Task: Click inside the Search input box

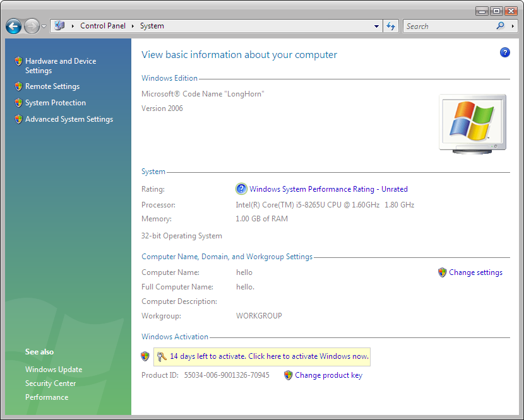Action: 448,26
